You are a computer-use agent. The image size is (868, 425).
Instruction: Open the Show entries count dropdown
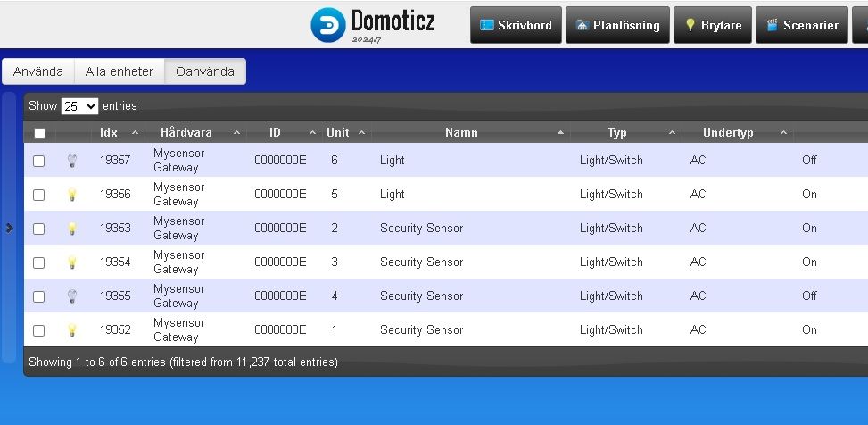click(79, 106)
